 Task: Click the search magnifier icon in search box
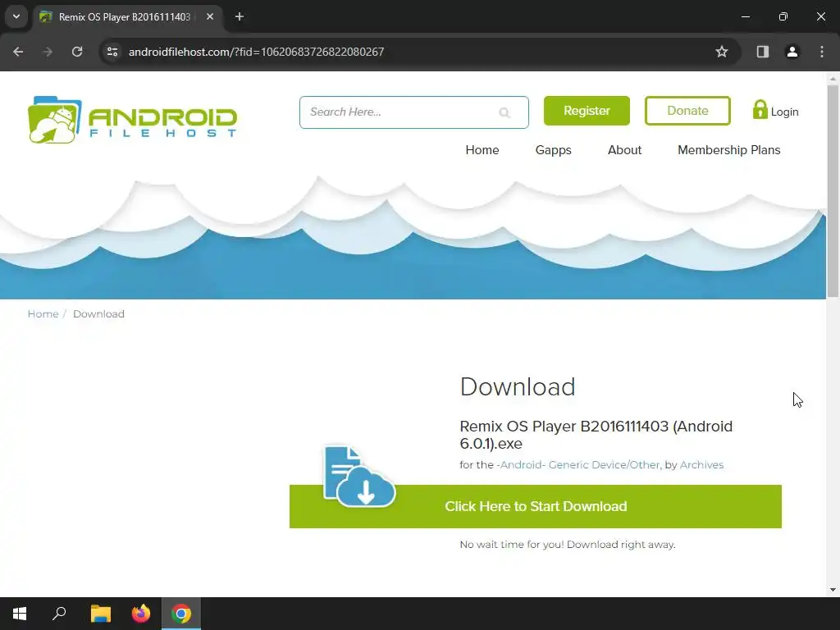504,112
